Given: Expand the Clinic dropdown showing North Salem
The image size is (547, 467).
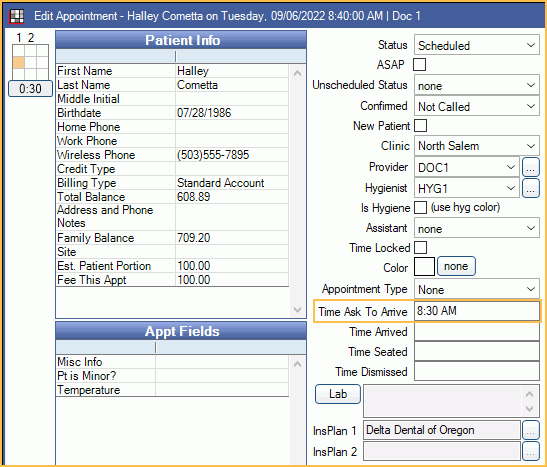Looking at the screenshot, I should (477, 146).
